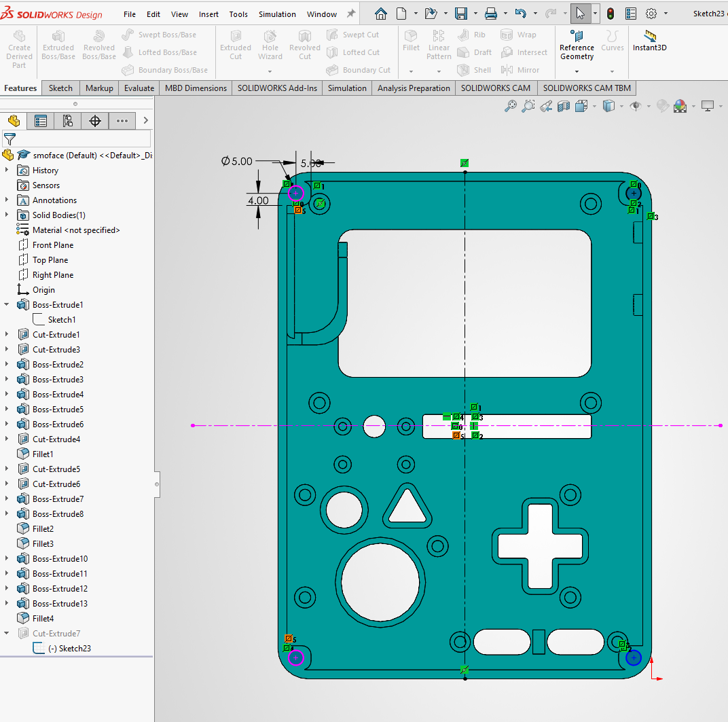728x722 pixels.
Task: Select Material <not specified> item
Action: point(75,230)
